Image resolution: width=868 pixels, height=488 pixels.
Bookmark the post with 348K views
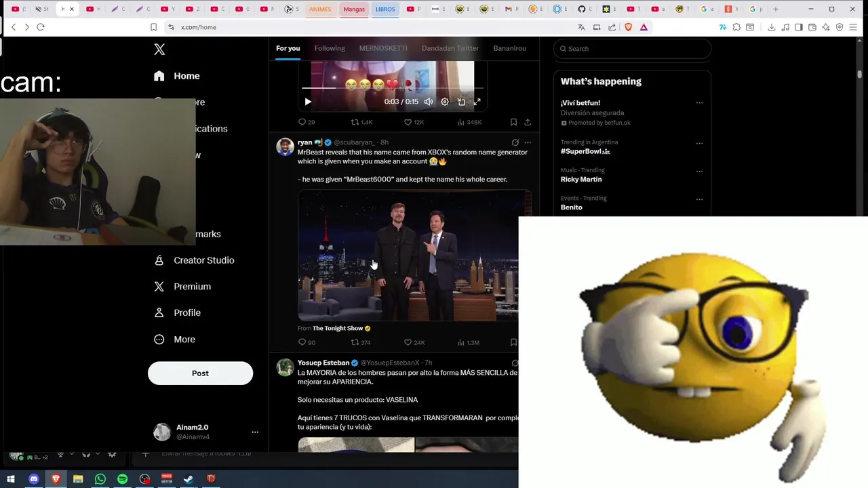click(x=513, y=122)
